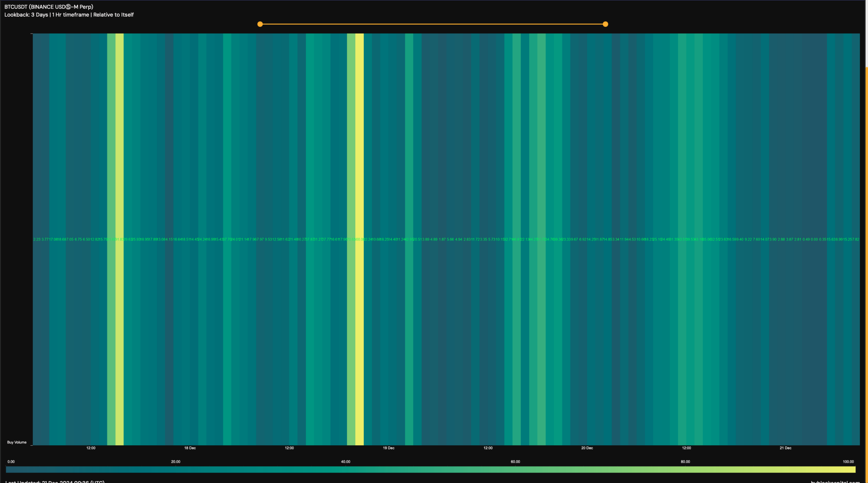Click the "18 Dec" x-axis label
The image size is (868, 483).
(190, 448)
